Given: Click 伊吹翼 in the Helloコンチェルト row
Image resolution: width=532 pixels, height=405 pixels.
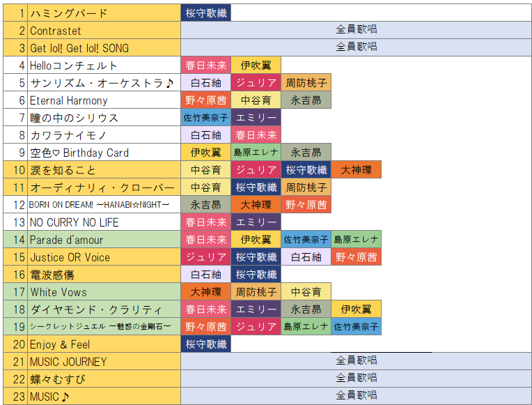Looking at the screenshot, I should [256, 66].
